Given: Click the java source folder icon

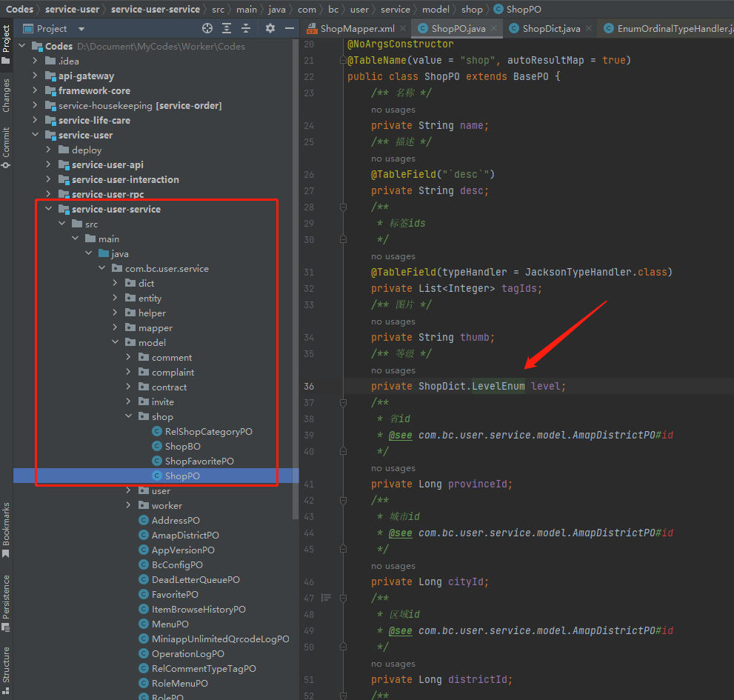Looking at the screenshot, I should point(104,254).
